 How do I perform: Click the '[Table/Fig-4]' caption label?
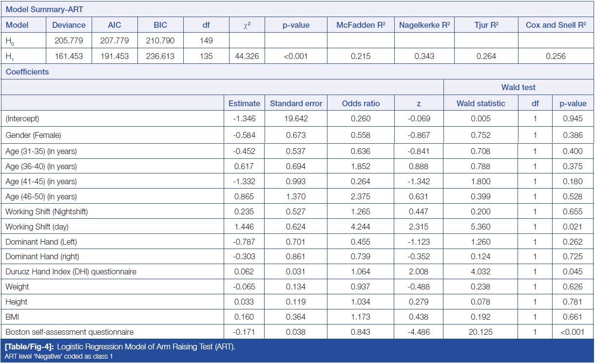click(24, 347)
